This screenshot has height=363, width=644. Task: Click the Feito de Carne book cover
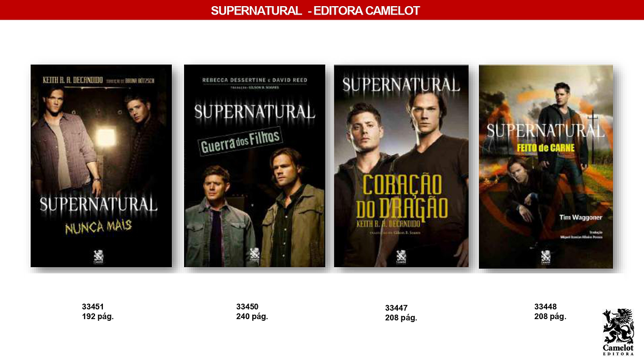tap(546, 167)
